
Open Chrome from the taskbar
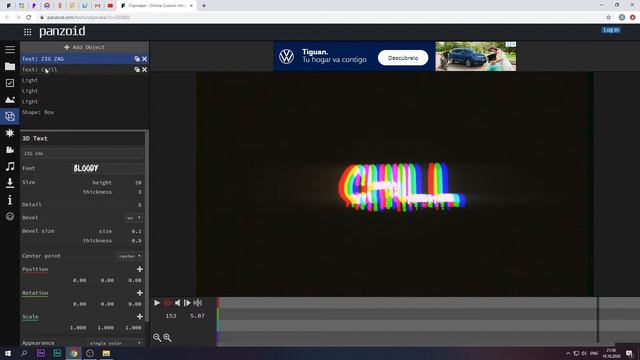tap(73, 353)
